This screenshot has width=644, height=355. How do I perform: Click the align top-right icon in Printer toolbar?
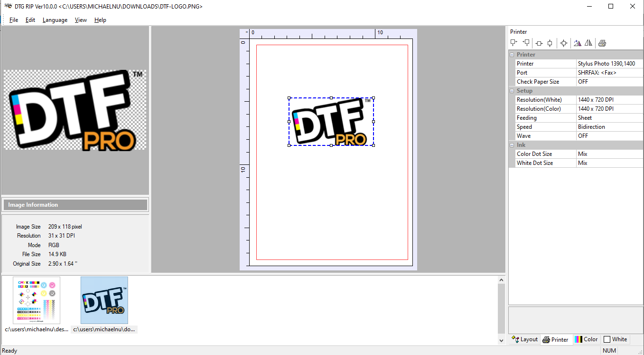pos(526,43)
